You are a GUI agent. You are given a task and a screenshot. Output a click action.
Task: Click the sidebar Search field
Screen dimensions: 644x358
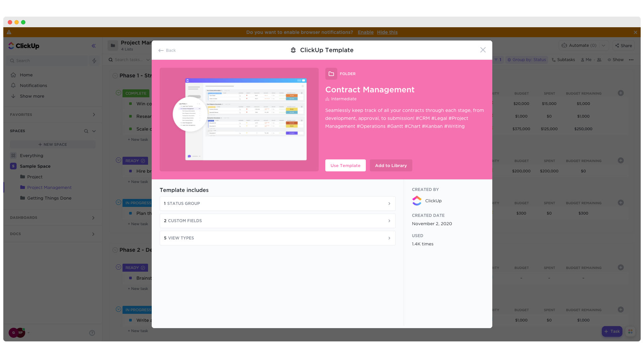(47, 60)
